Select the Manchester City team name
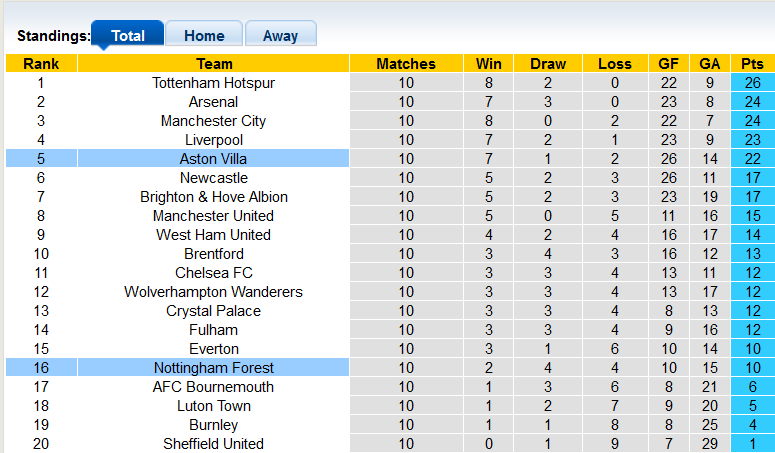Image resolution: width=775 pixels, height=453 pixels. coord(213,121)
